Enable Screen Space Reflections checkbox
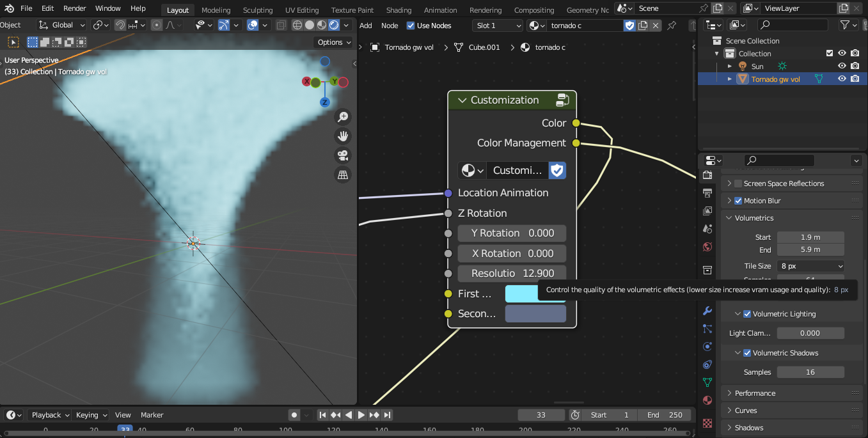This screenshot has height=438, width=868. (x=738, y=184)
